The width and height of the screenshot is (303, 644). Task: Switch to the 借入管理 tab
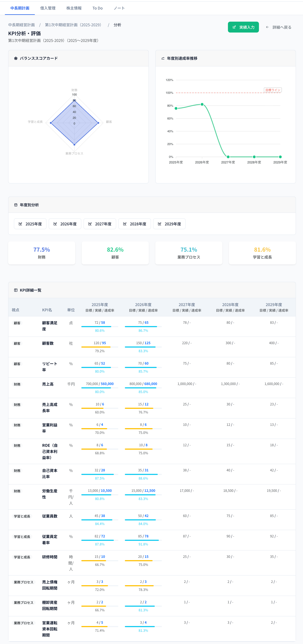[x=48, y=8]
